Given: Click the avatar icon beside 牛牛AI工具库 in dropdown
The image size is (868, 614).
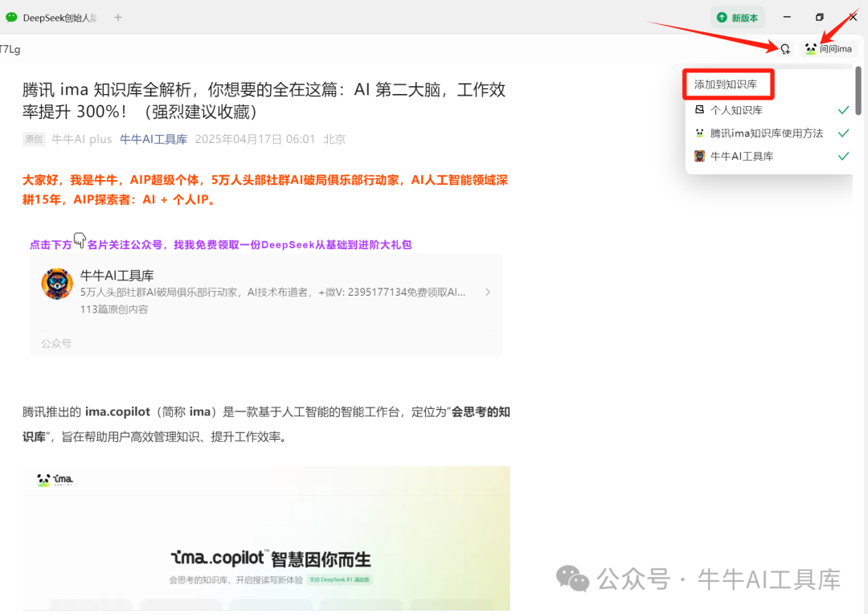Looking at the screenshot, I should [700, 156].
